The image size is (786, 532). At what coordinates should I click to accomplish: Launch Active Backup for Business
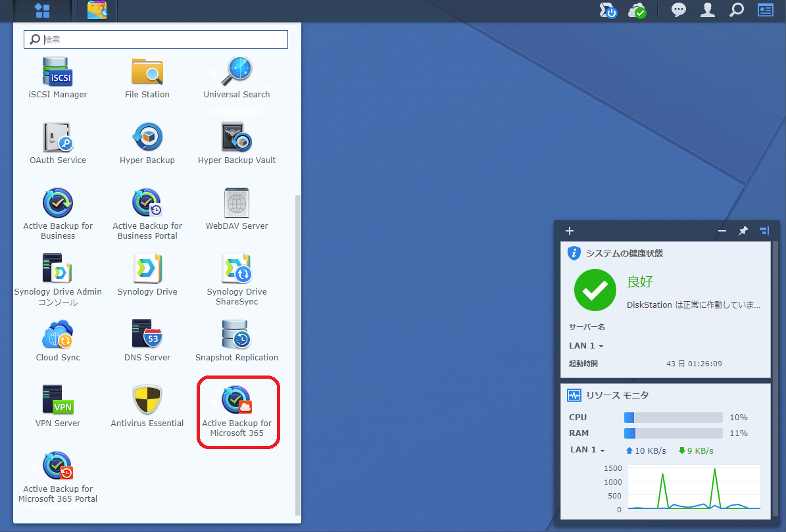(58, 214)
